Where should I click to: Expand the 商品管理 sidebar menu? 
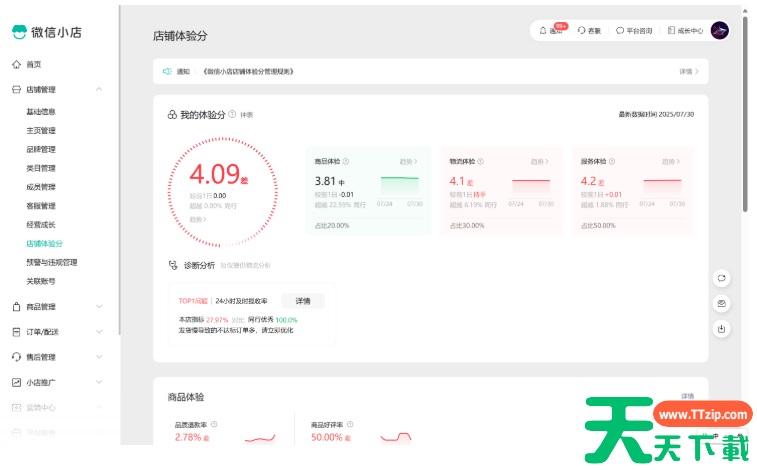[99, 307]
